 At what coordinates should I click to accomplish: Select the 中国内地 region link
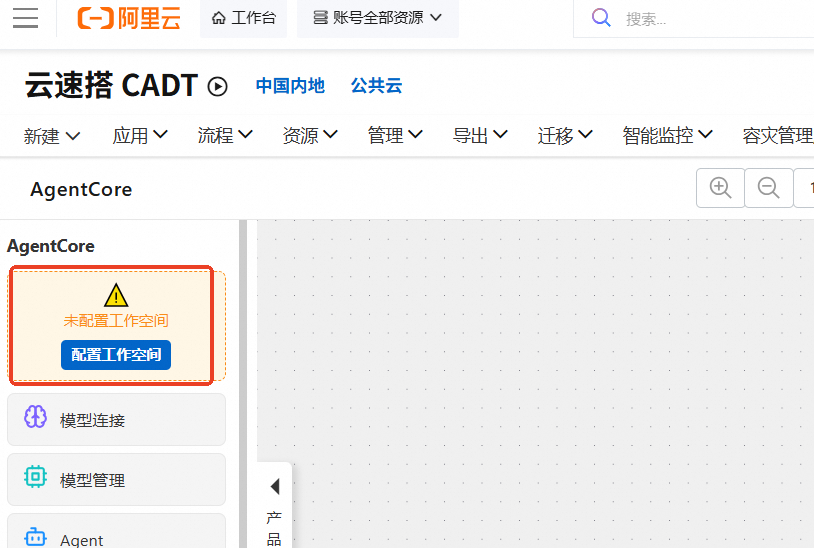point(290,86)
